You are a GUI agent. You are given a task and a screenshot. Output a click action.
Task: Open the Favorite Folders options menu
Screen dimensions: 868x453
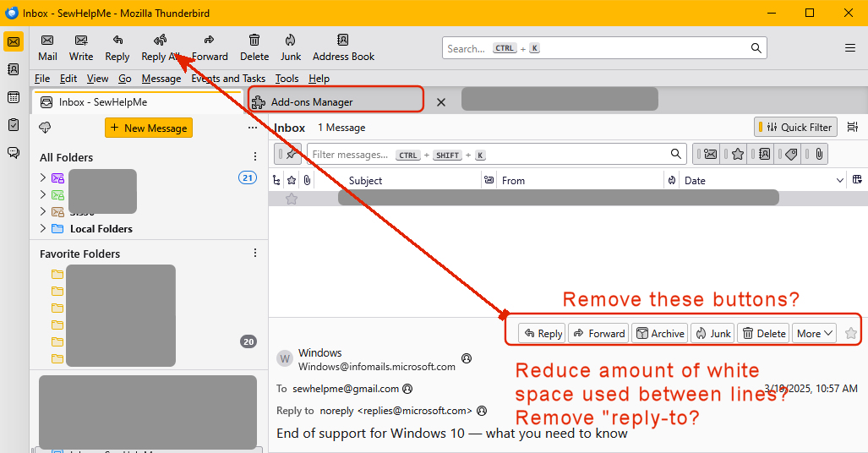pyautogui.click(x=254, y=253)
